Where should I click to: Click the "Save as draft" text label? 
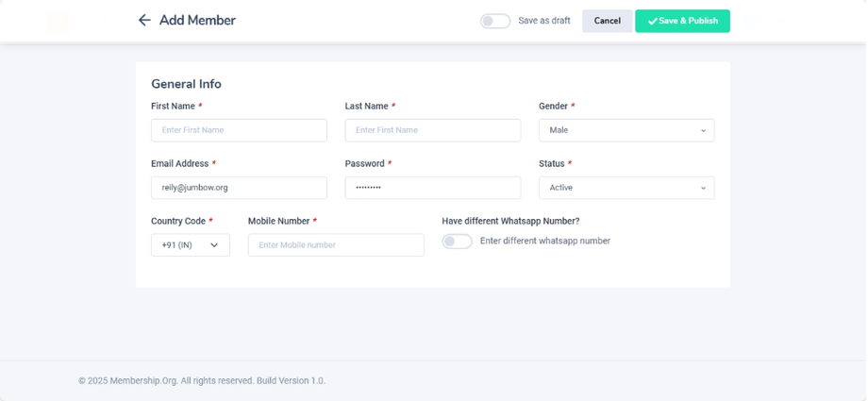tap(544, 21)
